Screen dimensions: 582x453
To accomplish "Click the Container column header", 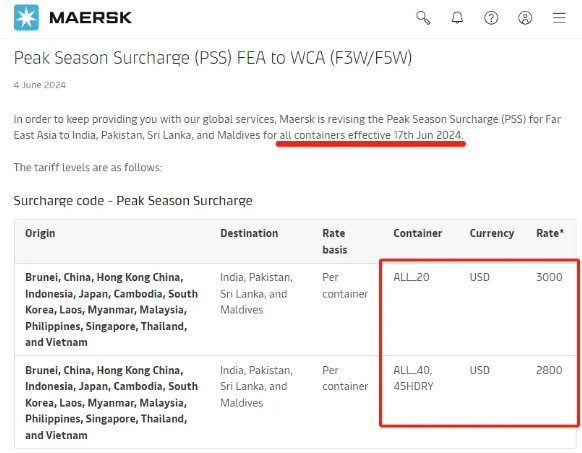I will [418, 233].
